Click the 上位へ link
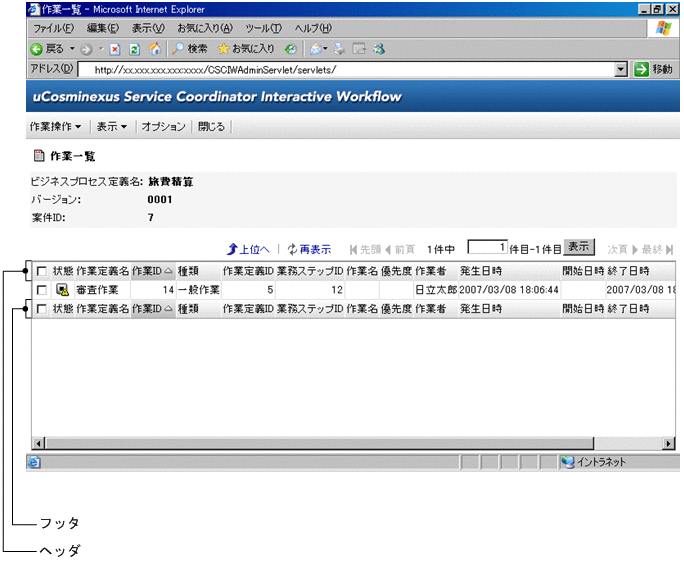This screenshot has height=563, width=684. (x=248, y=249)
